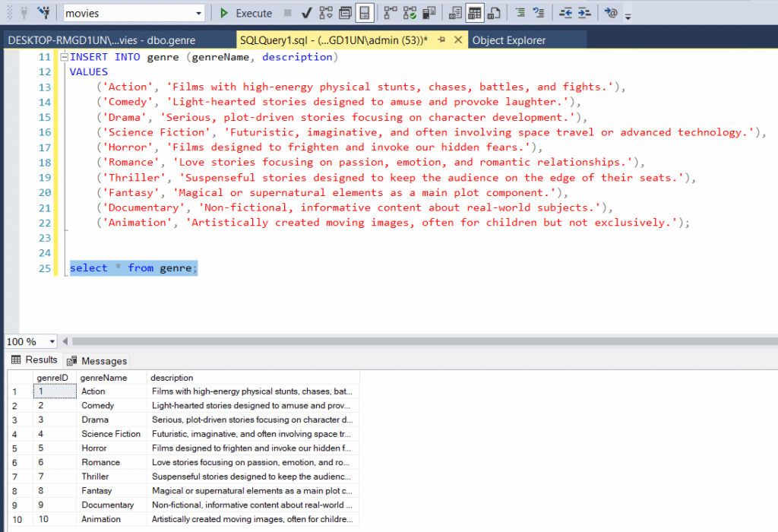Viewport: 778px width, 532px height.
Task: Click the 'Non-fictional, informative' description cell
Action: tap(253, 505)
